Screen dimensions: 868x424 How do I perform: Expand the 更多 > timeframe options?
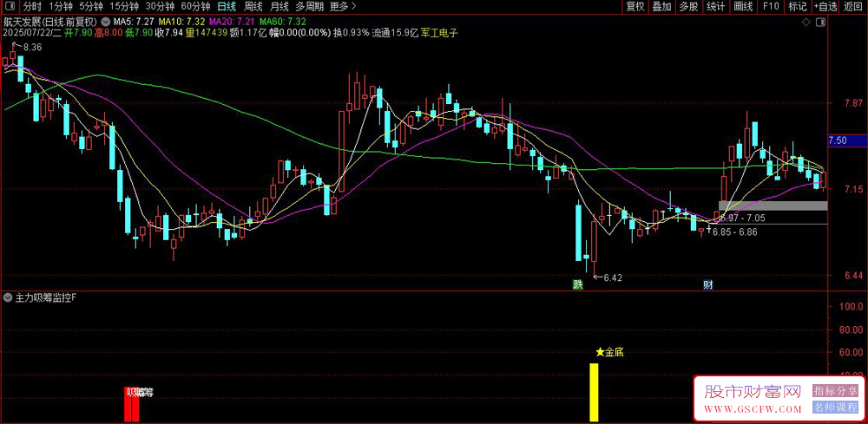coord(343,7)
